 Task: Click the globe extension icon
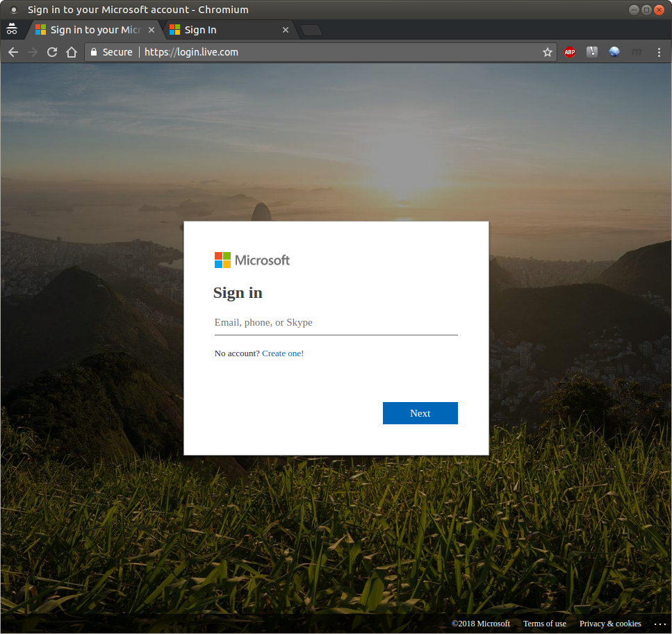pyautogui.click(x=614, y=52)
